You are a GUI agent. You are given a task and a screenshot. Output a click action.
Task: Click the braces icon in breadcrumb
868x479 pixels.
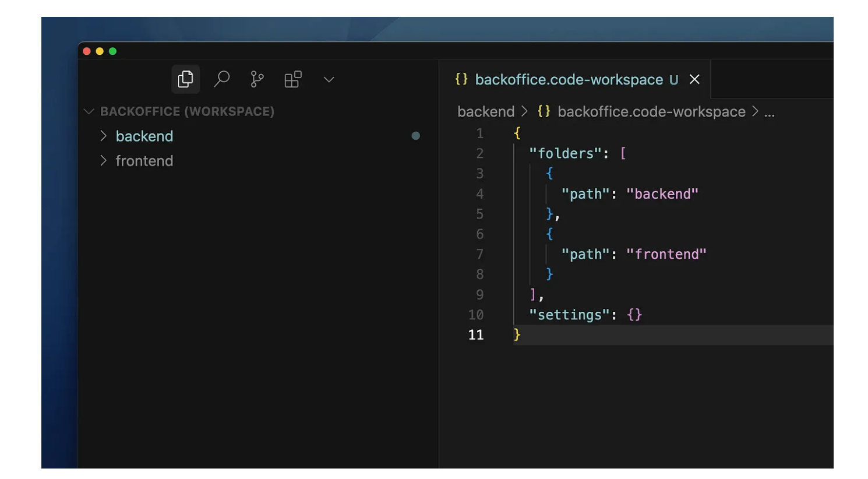[544, 111]
